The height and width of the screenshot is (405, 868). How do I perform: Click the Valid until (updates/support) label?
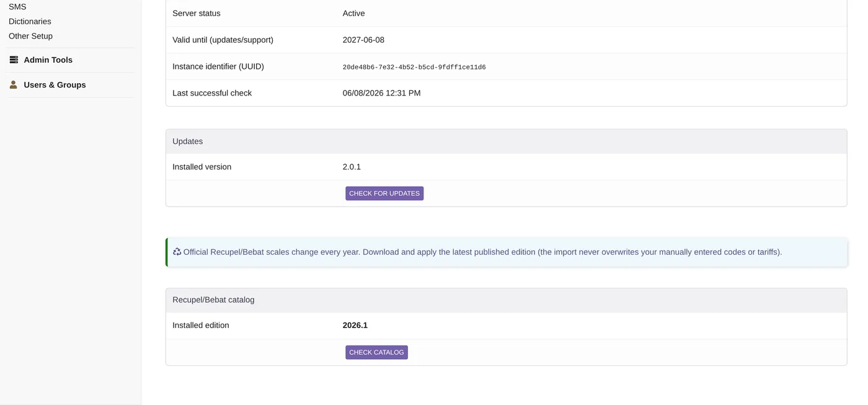(223, 40)
